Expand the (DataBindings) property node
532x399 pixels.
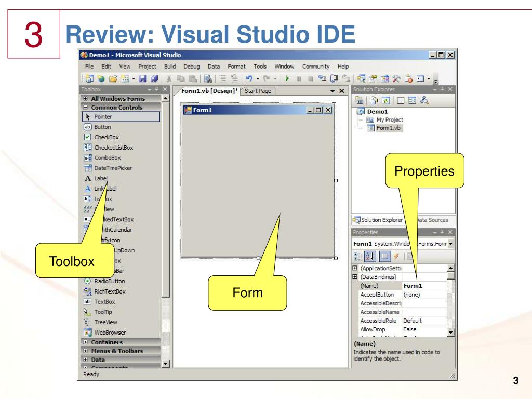[x=355, y=277]
